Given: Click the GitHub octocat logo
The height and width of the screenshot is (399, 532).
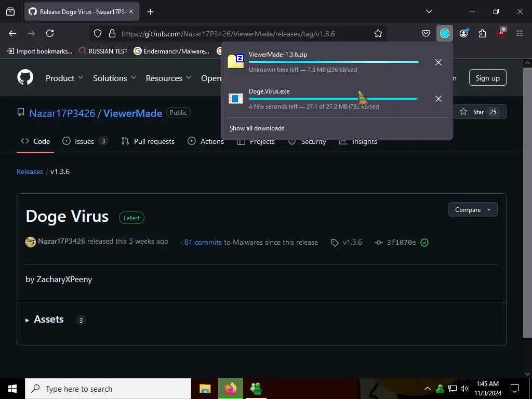Looking at the screenshot, I should coord(25,78).
